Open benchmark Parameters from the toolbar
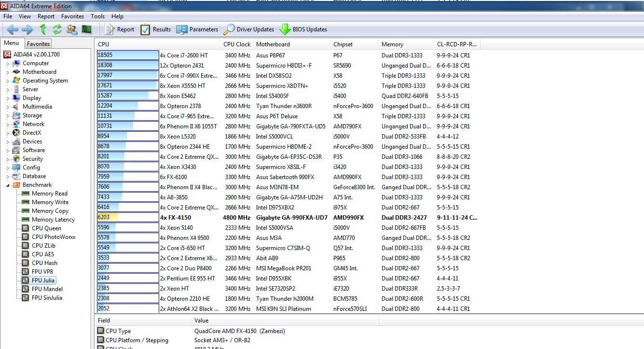Image resolution: width=644 pixels, height=349 pixels. [x=197, y=29]
